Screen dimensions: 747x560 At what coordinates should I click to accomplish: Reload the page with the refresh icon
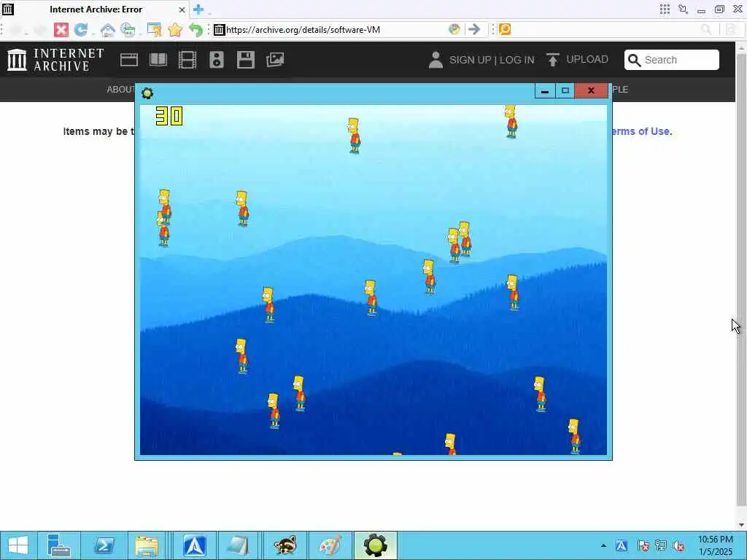coord(81,29)
